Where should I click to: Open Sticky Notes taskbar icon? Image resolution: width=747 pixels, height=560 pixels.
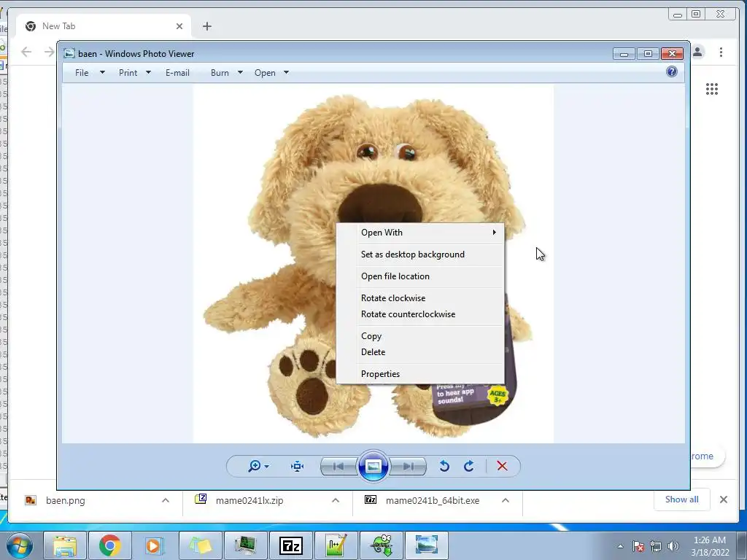200,545
